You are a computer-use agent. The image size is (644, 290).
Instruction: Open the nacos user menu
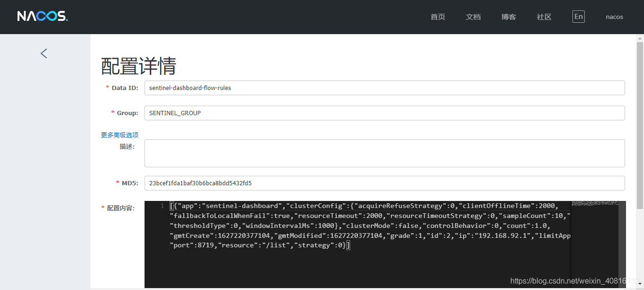[615, 17]
